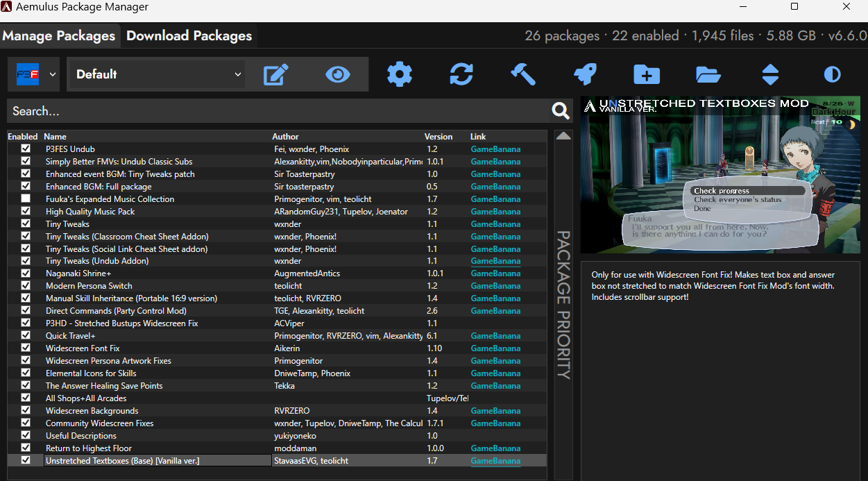
Task: Open the Default loadout dropdown
Action: pos(157,74)
